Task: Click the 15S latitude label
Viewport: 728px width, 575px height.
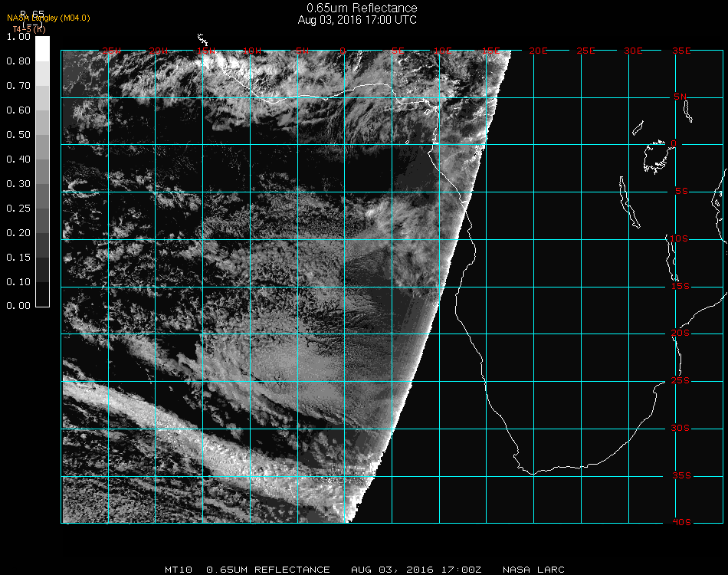Action: 680,286
